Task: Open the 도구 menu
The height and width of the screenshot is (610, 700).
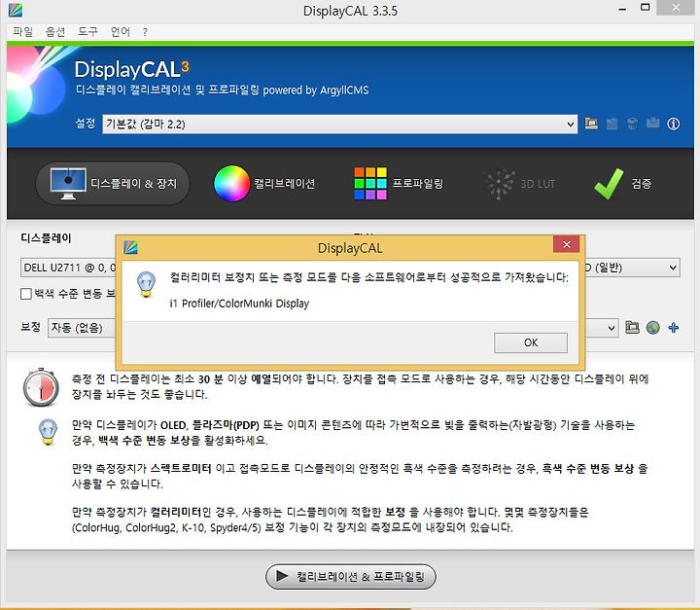Action: [87, 32]
